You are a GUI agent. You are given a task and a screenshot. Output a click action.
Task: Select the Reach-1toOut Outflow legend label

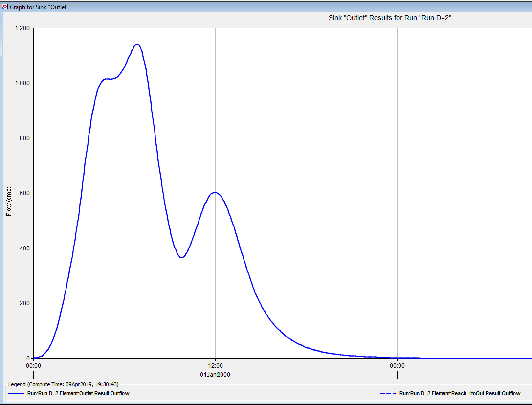(x=460, y=393)
